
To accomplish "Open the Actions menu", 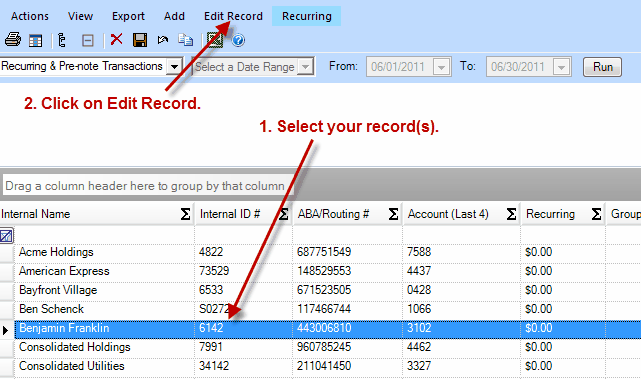I will [x=30, y=16].
